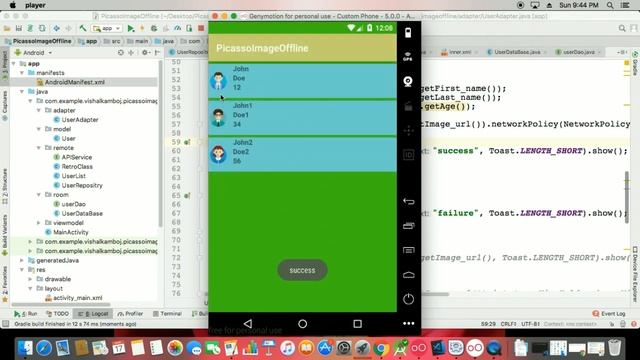Image resolution: width=640 pixels, height=360 pixels.
Task: Click the editor vertical scrollbar
Action: pos(627,197)
